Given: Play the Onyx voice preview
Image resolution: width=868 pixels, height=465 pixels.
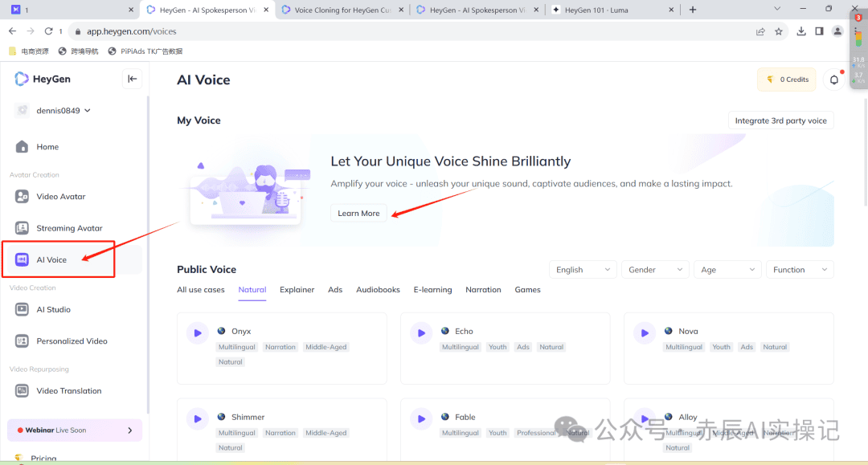Looking at the screenshot, I should [x=197, y=332].
